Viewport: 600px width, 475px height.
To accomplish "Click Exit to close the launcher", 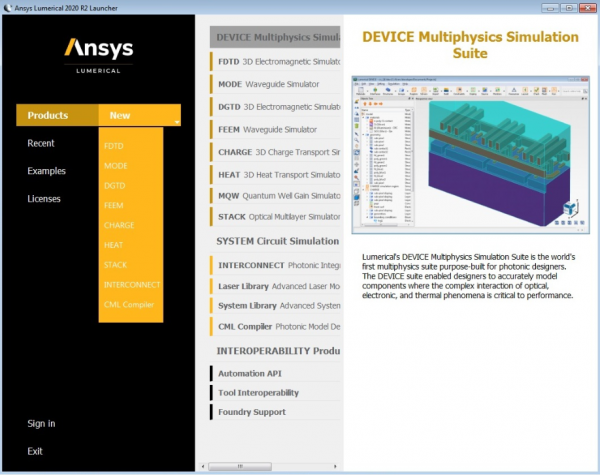I will coord(35,451).
